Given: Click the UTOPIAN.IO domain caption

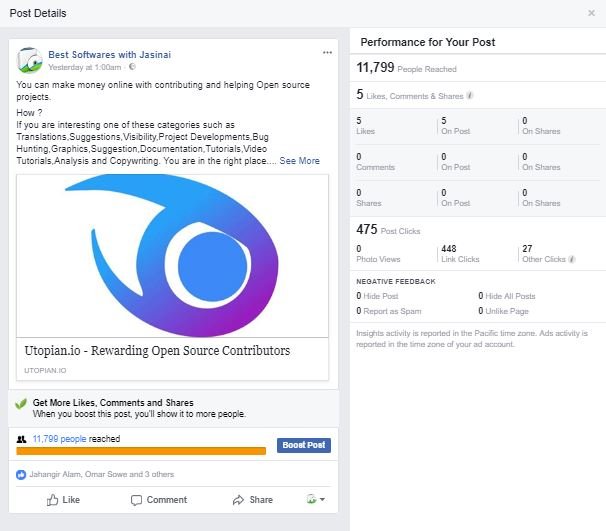Looking at the screenshot, I should [45, 370].
